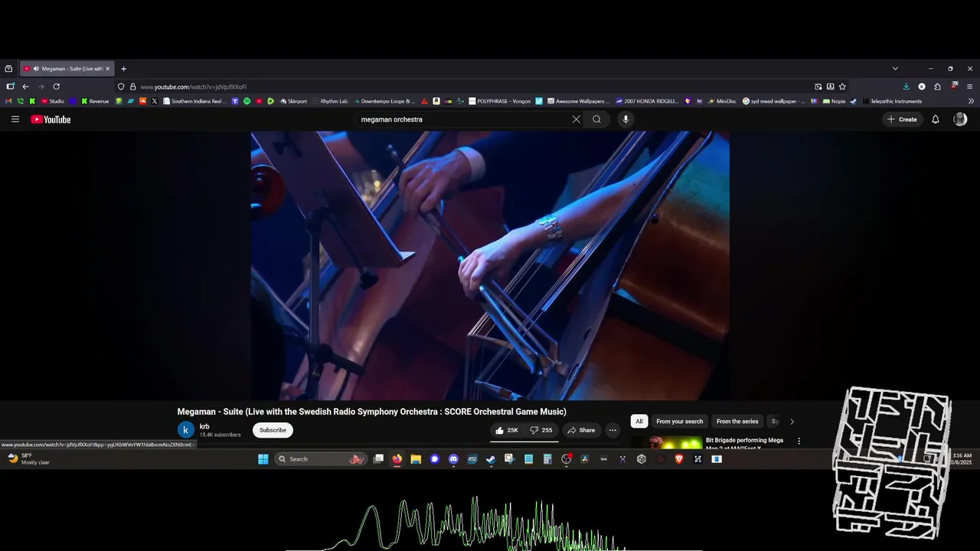The height and width of the screenshot is (551, 980).
Task: Open File Explorer from the taskbar
Action: click(x=416, y=459)
